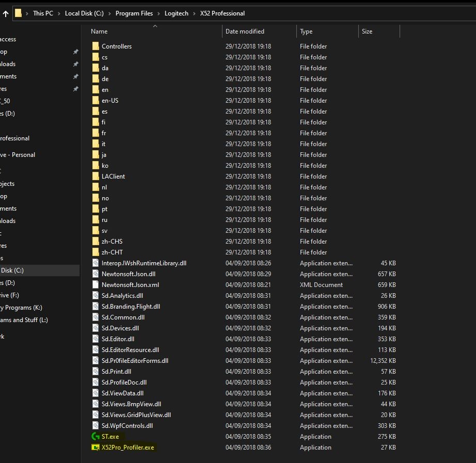This screenshot has height=463, width=476.
Task: Click the Sd.Editor.dll file icon
Action: click(96, 339)
